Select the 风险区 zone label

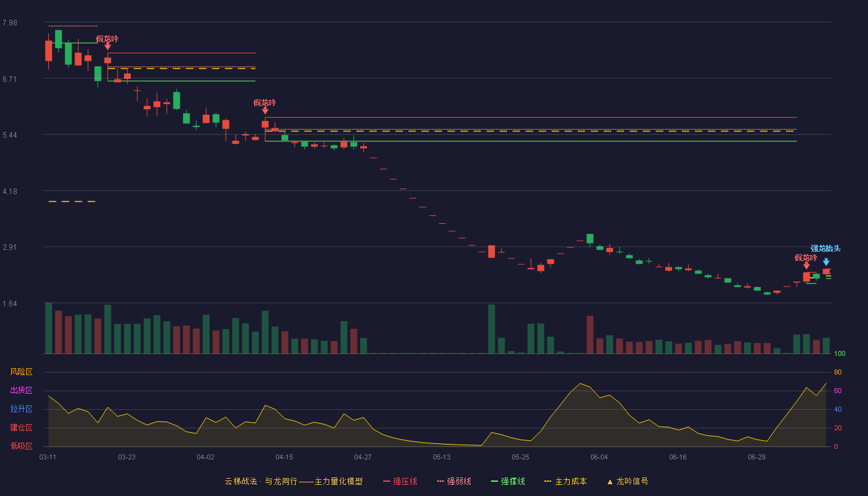click(x=21, y=372)
